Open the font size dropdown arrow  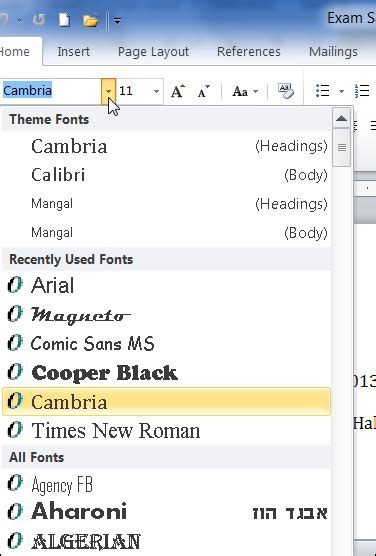[x=156, y=91]
